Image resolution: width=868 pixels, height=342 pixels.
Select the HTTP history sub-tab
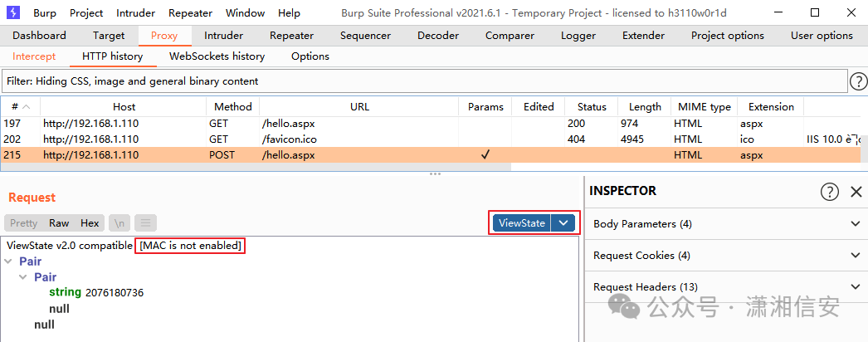[112, 56]
